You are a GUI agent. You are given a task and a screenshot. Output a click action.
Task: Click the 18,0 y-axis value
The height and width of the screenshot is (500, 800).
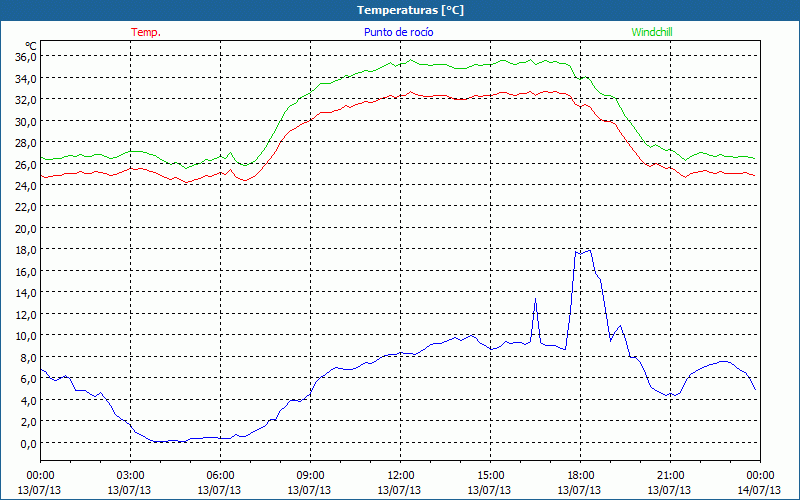[x=26, y=250]
